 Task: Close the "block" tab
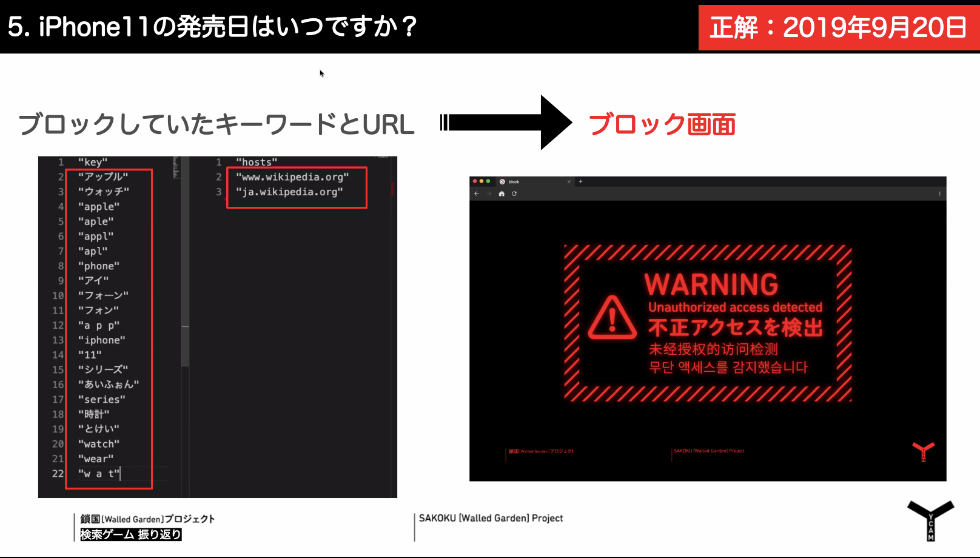(569, 181)
